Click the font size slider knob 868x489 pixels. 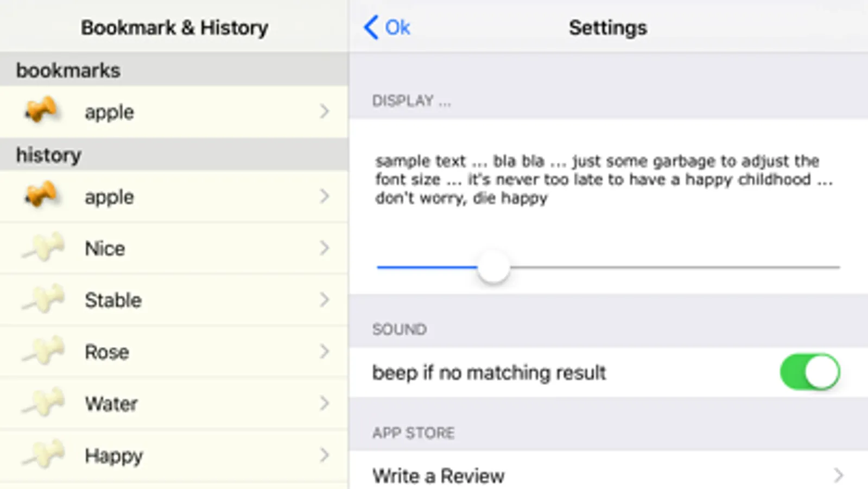point(493,267)
